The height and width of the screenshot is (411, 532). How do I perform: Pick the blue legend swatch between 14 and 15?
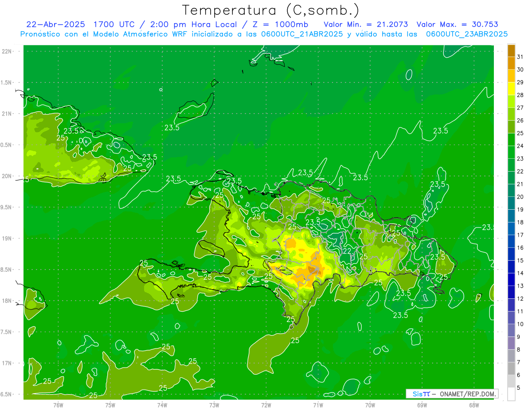click(511, 267)
